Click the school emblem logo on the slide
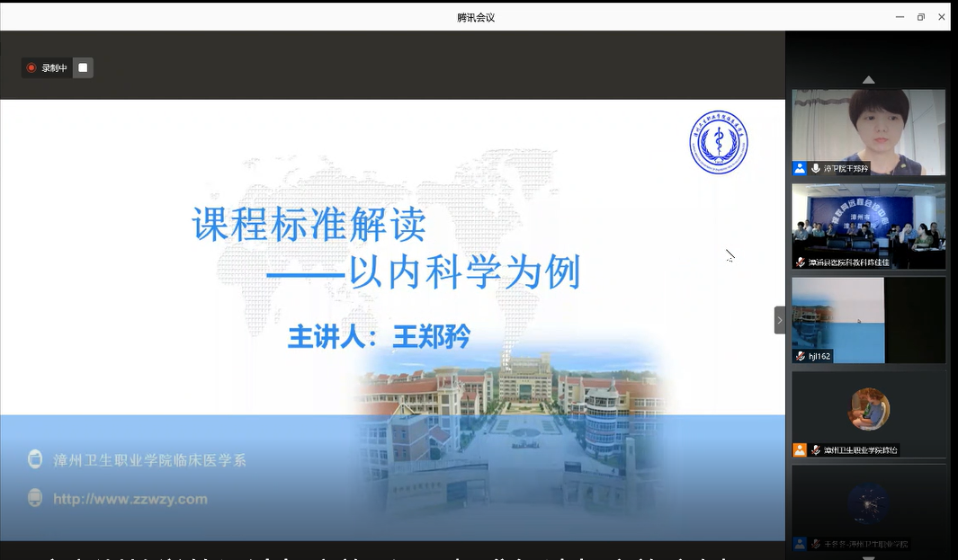The width and height of the screenshot is (958, 560). click(x=718, y=143)
